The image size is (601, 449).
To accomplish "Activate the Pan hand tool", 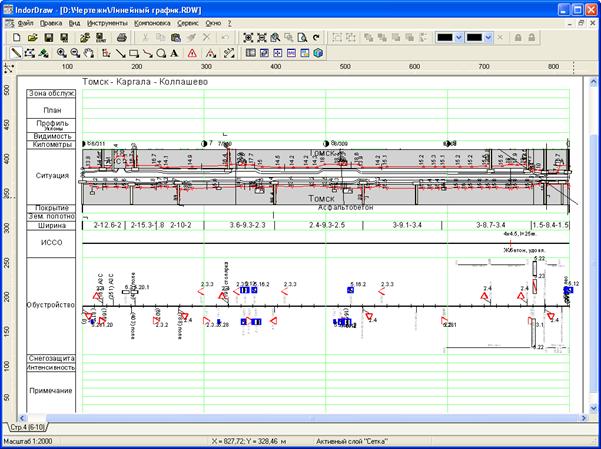I will tap(90, 53).
